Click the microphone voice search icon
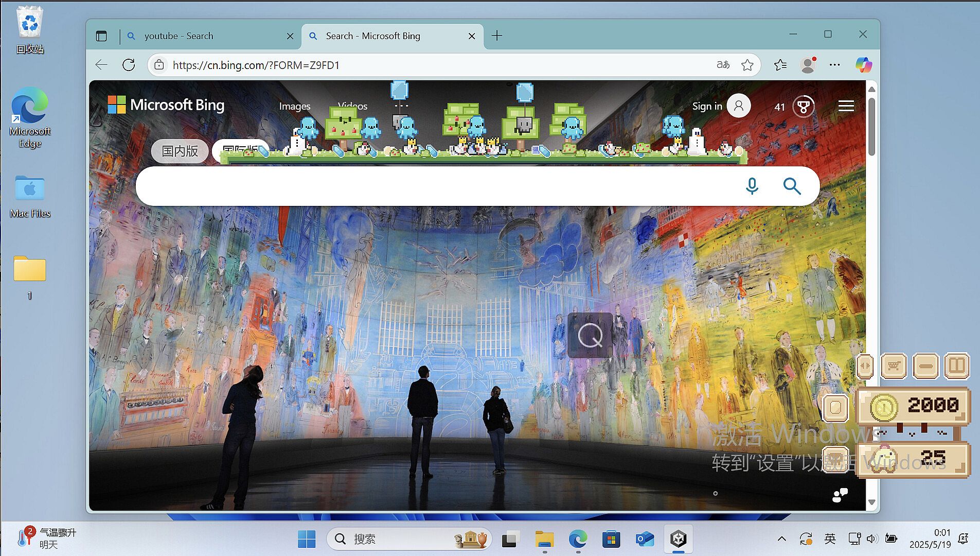Screen dimensions: 980x556 [752, 186]
